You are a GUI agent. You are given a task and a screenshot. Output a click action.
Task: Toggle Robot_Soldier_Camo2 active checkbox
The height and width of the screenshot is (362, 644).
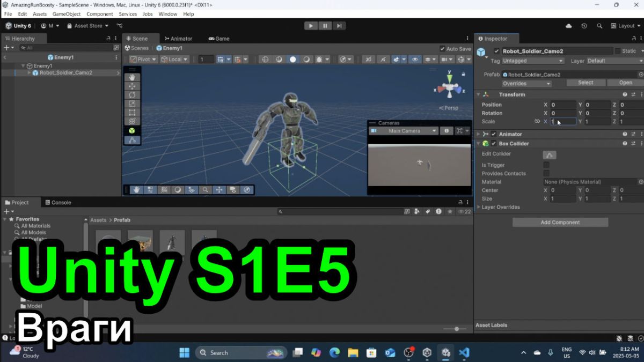[496, 51]
